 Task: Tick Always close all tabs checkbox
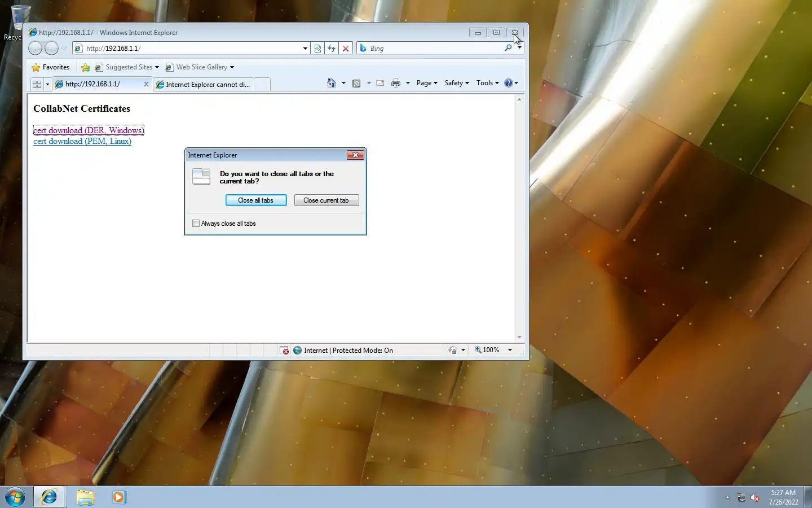coord(196,224)
